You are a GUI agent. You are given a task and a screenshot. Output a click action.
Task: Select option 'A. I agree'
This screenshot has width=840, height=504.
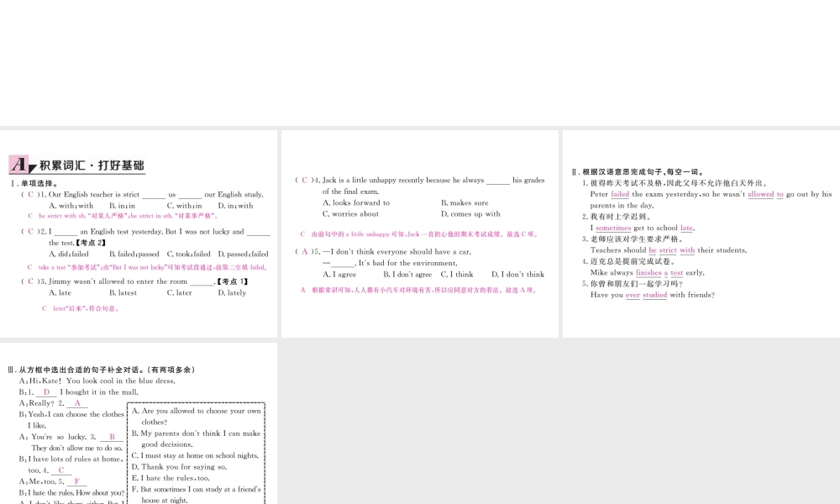coord(339,274)
